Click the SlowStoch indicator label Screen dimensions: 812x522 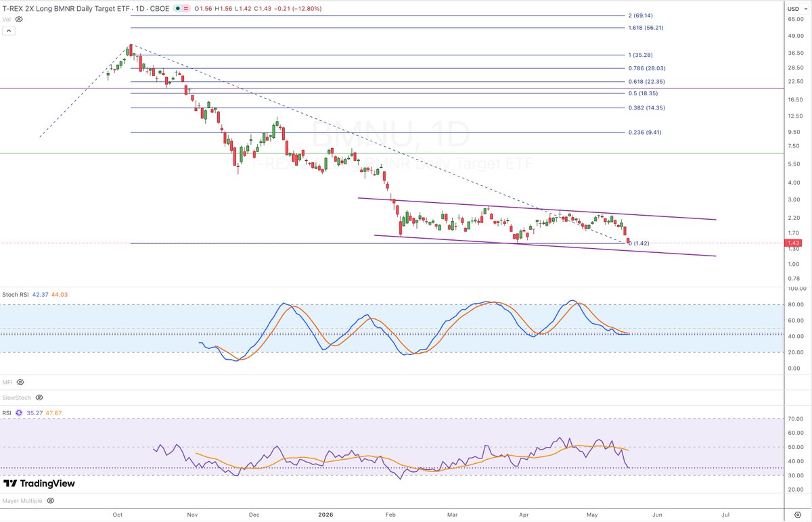point(18,398)
